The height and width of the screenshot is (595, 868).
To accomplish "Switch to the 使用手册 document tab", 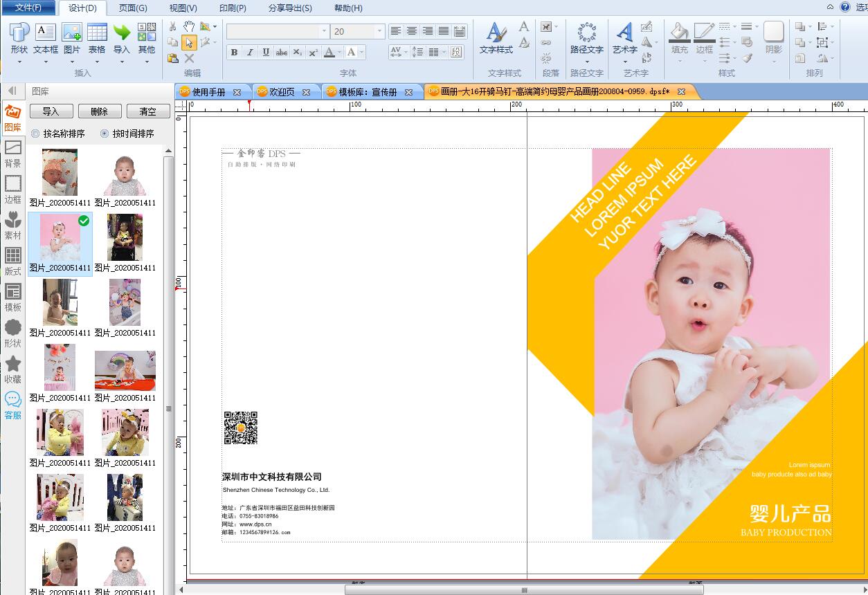I will point(208,92).
